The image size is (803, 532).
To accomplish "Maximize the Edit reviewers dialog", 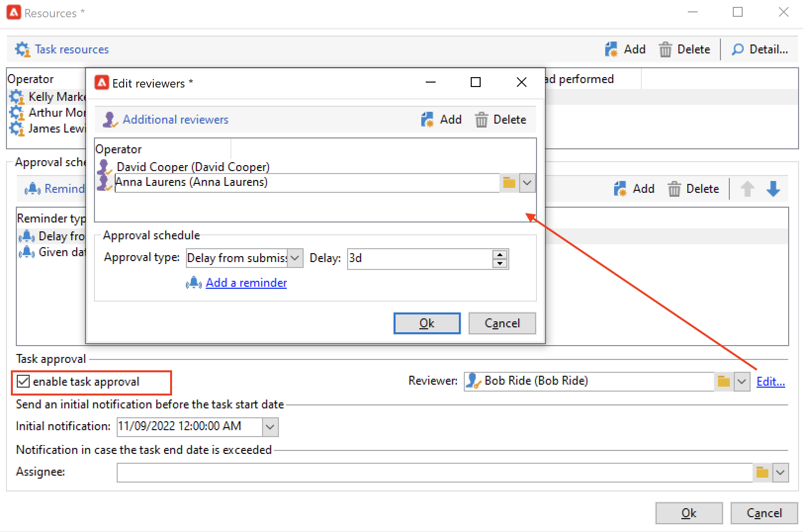I will point(476,82).
